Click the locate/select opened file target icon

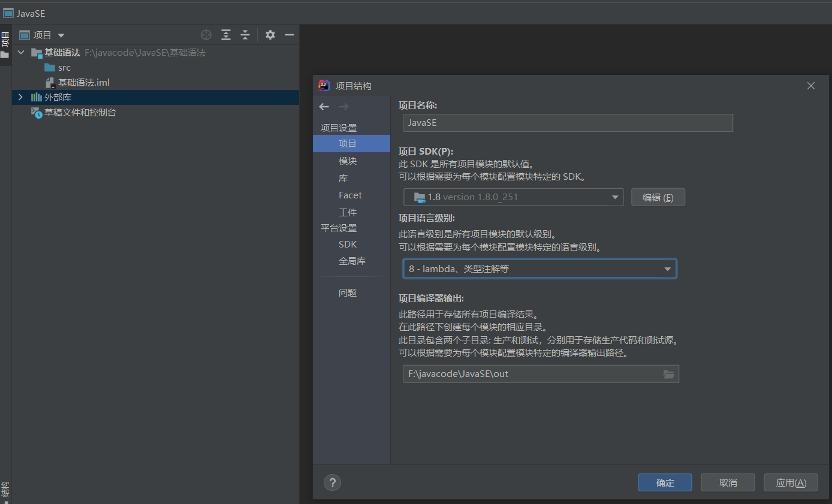pos(206,35)
